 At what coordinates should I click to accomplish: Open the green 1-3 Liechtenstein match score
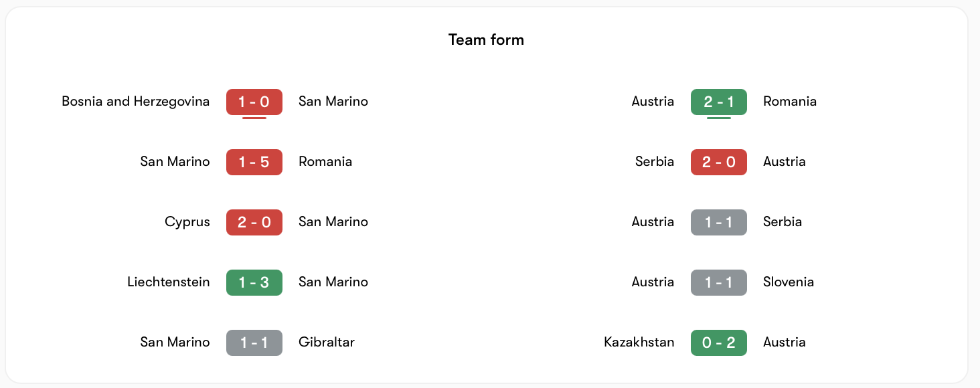[254, 282]
